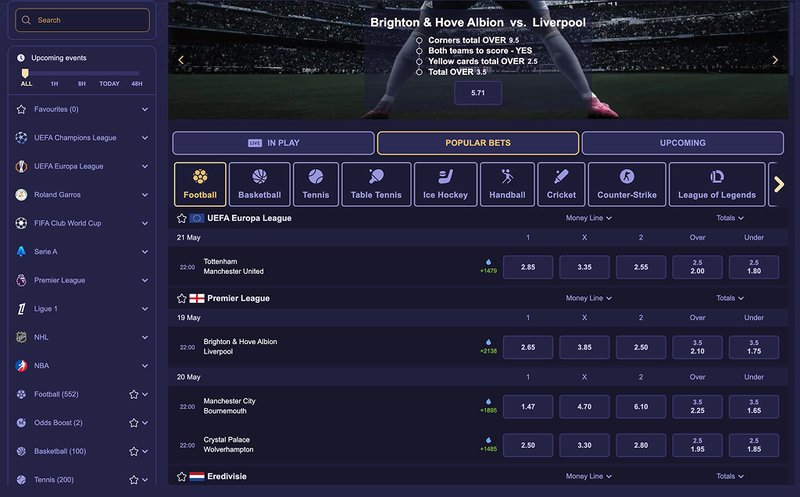Click the next banner arrow on right
The height and width of the screenshot is (497, 800).
tap(775, 60)
